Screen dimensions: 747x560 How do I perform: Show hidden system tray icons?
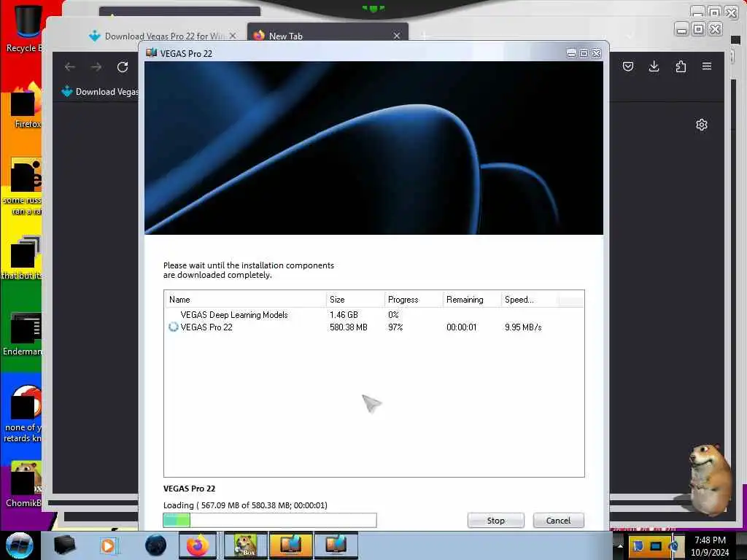pos(620,546)
